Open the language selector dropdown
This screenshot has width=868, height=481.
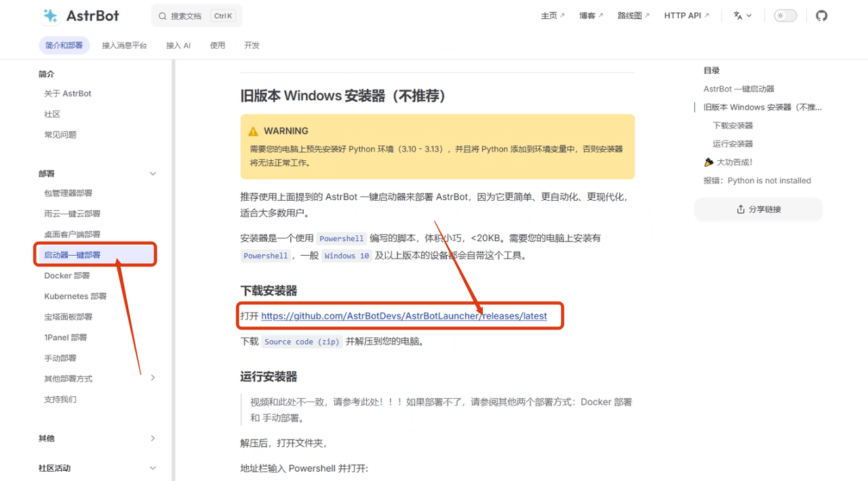[x=743, y=16]
